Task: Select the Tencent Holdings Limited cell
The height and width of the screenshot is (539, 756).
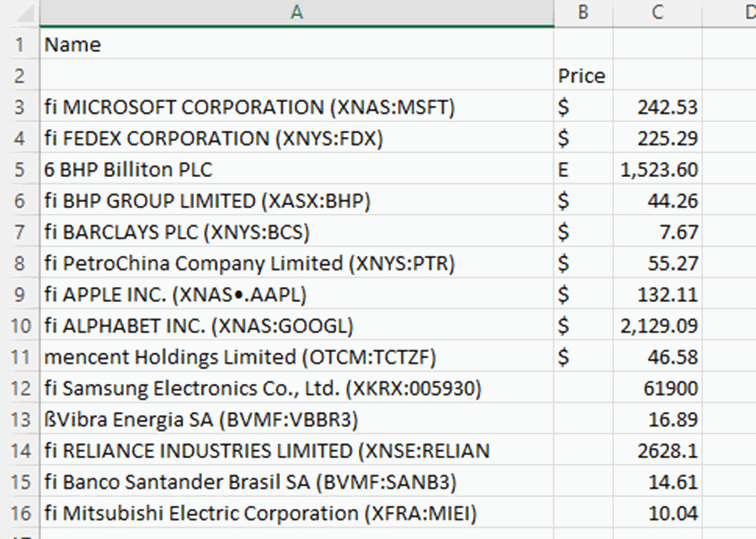Action: pyautogui.click(x=296, y=356)
